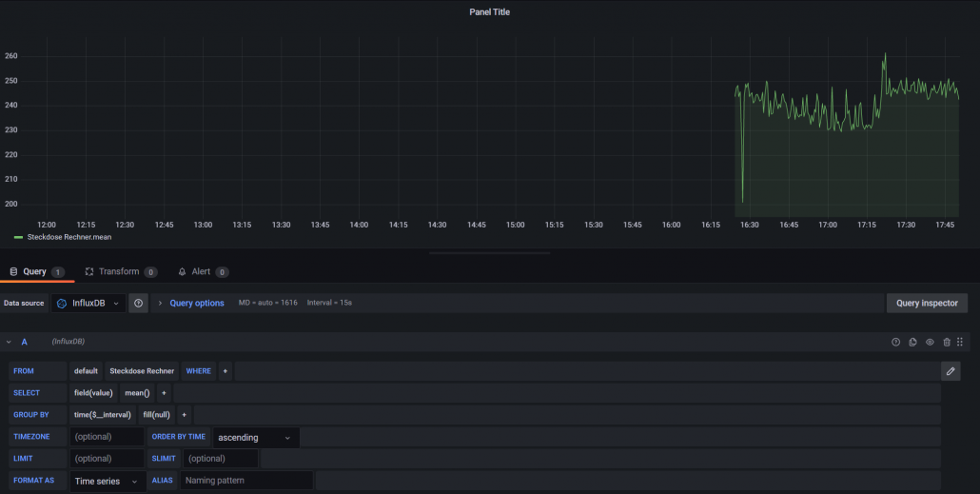Image resolution: width=980 pixels, height=494 pixels.
Task: Focus the ALIAS naming pattern field
Action: [246, 481]
